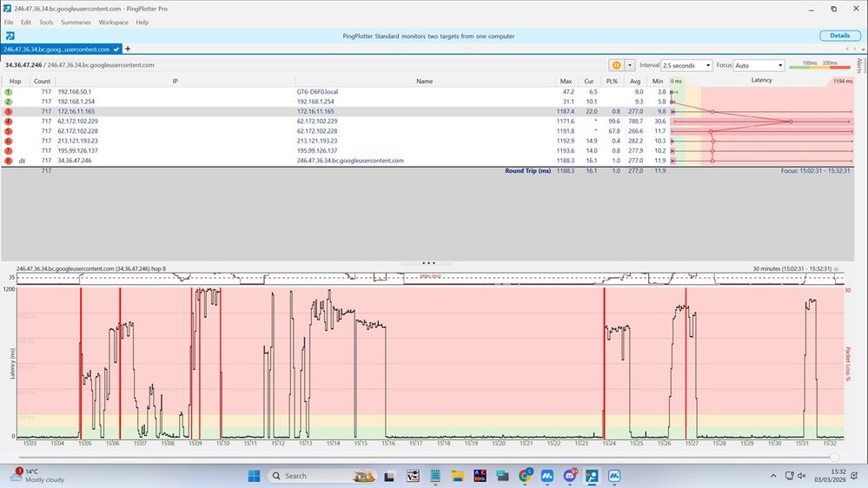Click the Avg column header
Image resolution: width=868 pixels, height=488 pixels.
635,82
